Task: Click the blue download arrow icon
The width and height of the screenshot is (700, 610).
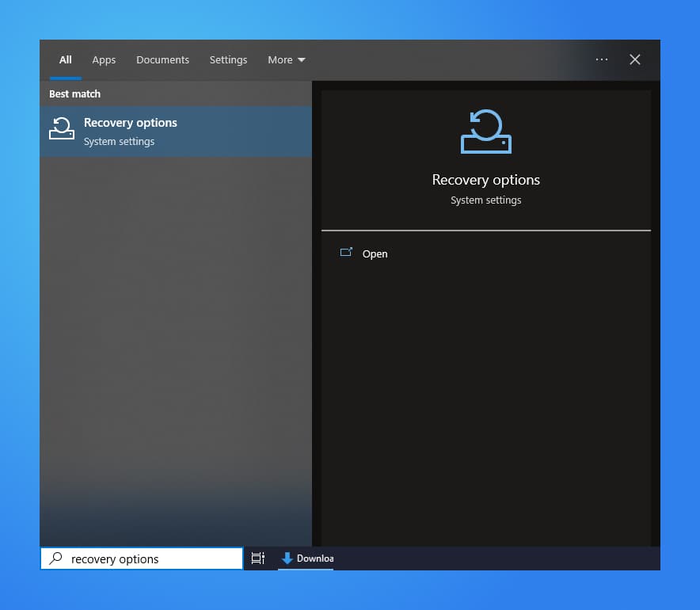Action: (x=287, y=559)
